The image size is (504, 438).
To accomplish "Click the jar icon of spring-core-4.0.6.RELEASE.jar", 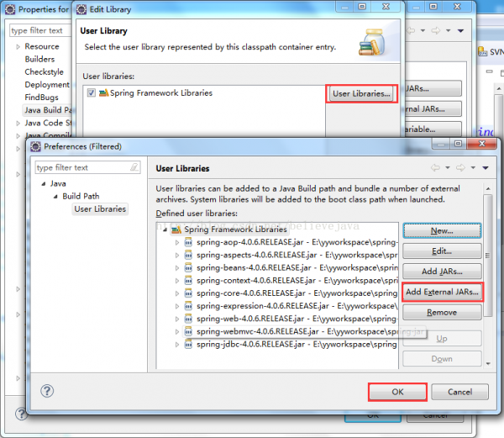I will pos(188,293).
